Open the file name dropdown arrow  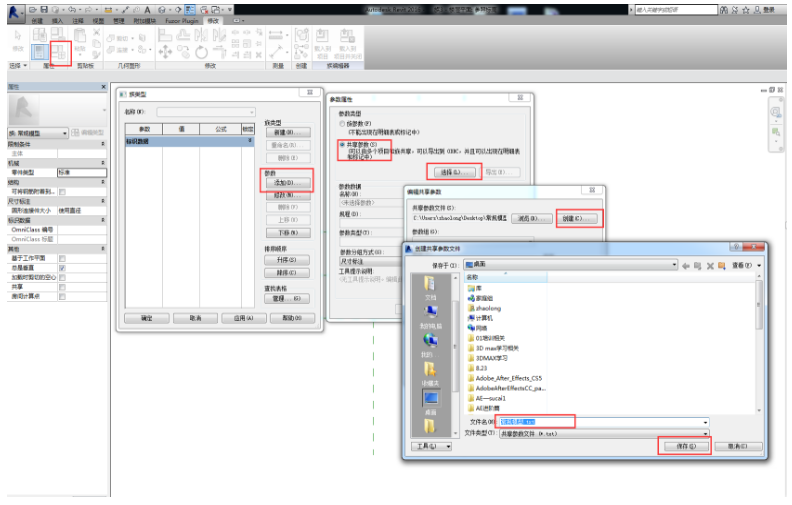[705, 422]
